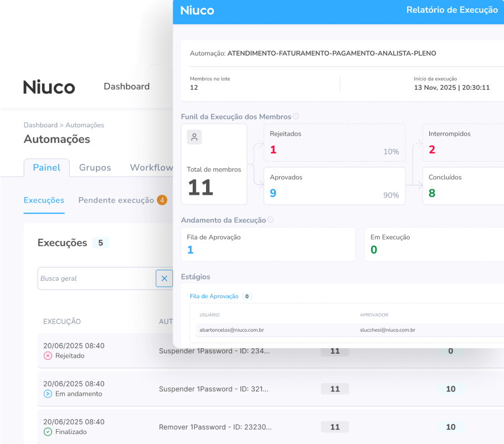Click the Niuco logo in the dashboard
The width and height of the screenshot is (504, 444).
coord(49,87)
